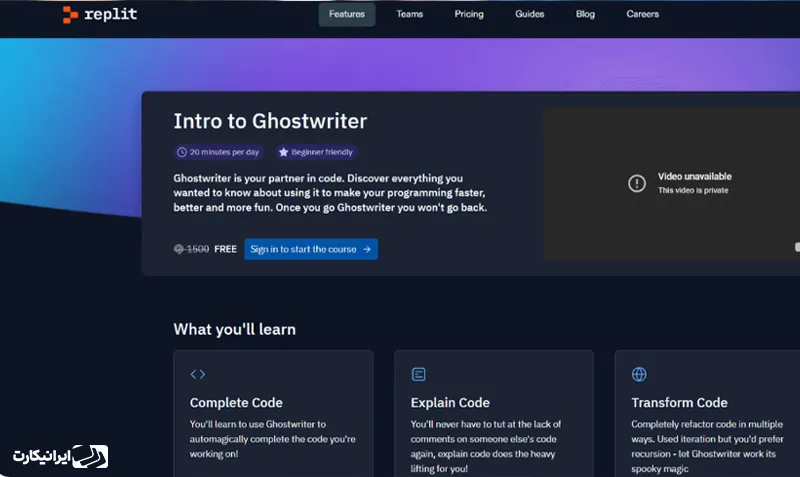Click the What you'll learn heading
Image resolution: width=800 pixels, height=477 pixels.
pyautogui.click(x=234, y=330)
